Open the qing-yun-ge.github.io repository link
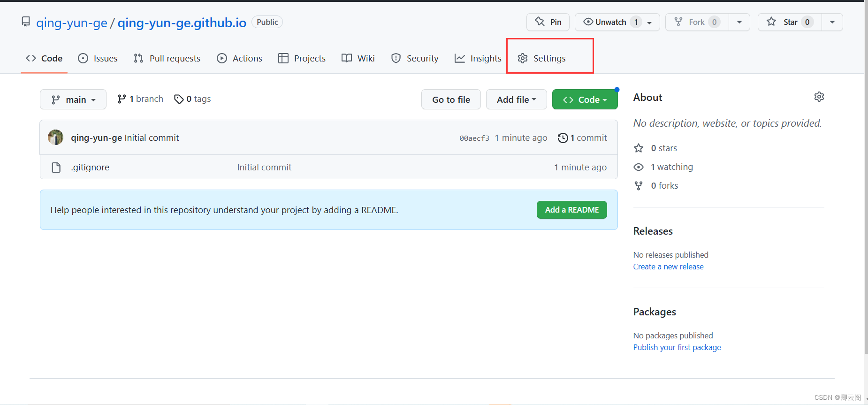This screenshot has width=868, height=405. [x=182, y=23]
